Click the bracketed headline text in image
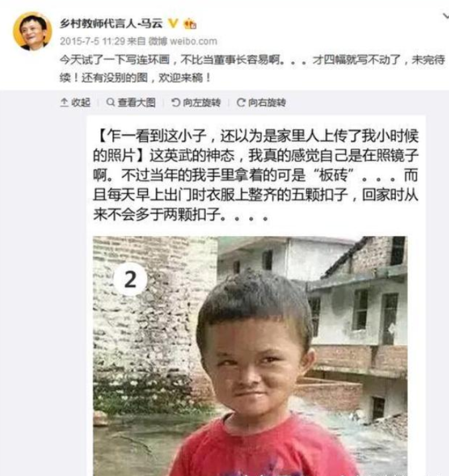Viewport: 449px width, 476px height. click(255, 145)
